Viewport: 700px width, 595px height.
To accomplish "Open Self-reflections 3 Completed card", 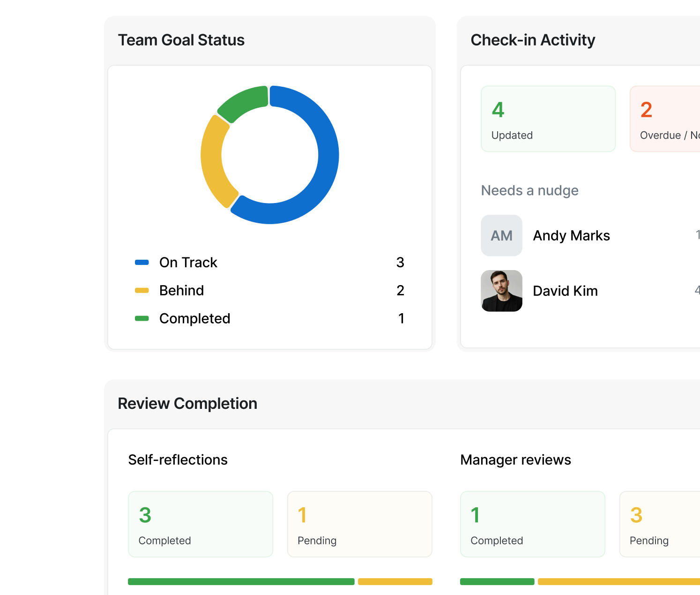I will tap(201, 524).
